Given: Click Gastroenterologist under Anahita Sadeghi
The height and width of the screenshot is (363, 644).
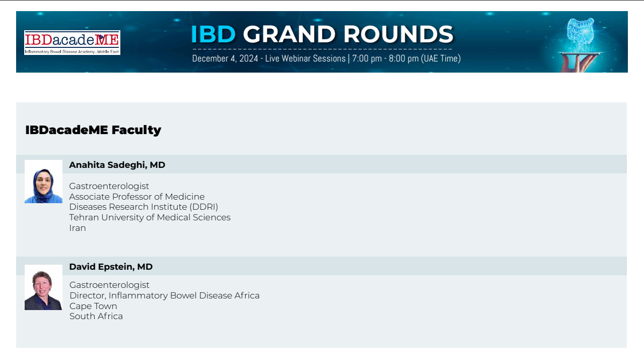Looking at the screenshot, I should (x=109, y=186).
